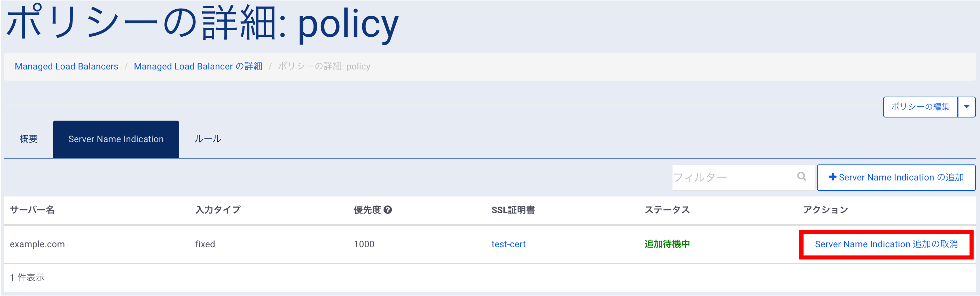The height and width of the screenshot is (296, 980).
Task: Select the example.com row server name
Action: tap(37, 244)
